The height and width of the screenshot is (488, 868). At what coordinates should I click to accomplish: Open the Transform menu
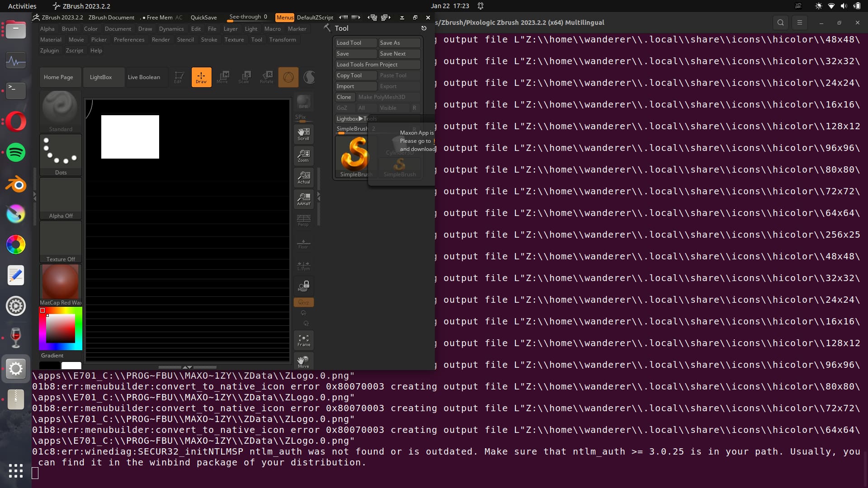pos(283,40)
